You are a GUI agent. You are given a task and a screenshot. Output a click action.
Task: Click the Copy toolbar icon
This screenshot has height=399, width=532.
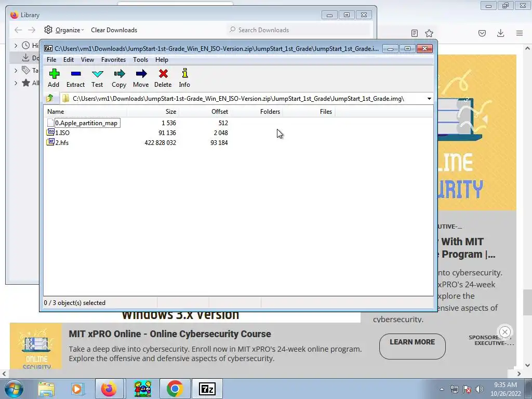click(119, 78)
